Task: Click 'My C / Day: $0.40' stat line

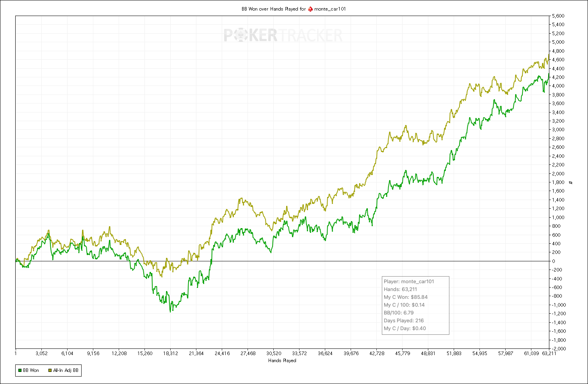Action: (x=405, y=329)
